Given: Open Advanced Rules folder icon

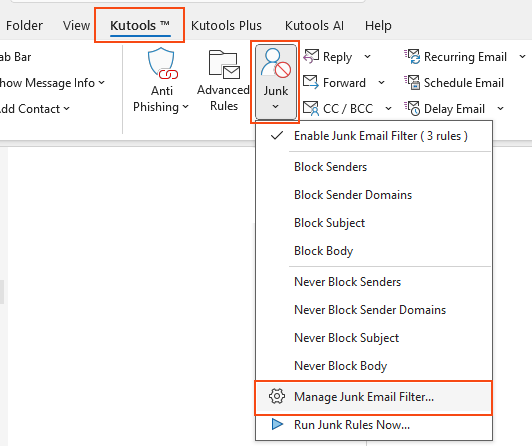Looking at the screenshot, I should (x=224, y=64).
